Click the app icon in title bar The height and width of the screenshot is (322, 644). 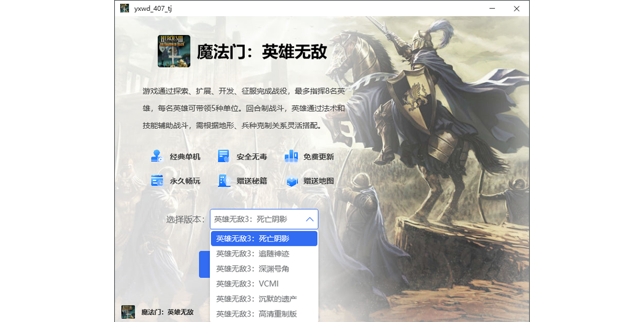coord(125,8)
